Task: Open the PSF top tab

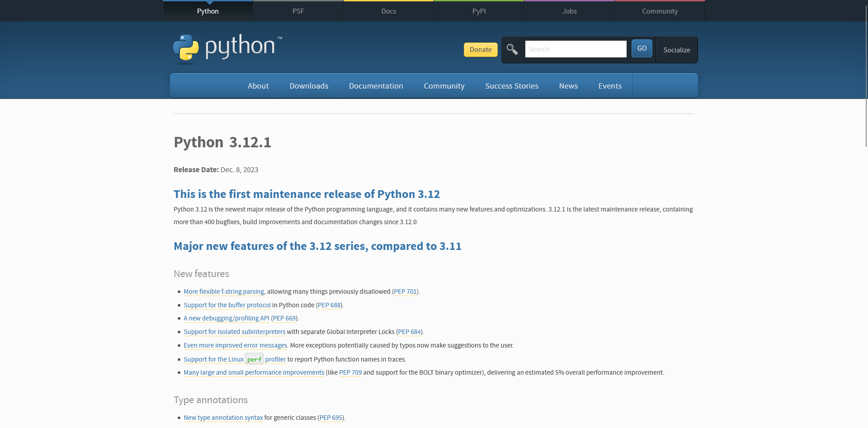Action: (298, 11)
